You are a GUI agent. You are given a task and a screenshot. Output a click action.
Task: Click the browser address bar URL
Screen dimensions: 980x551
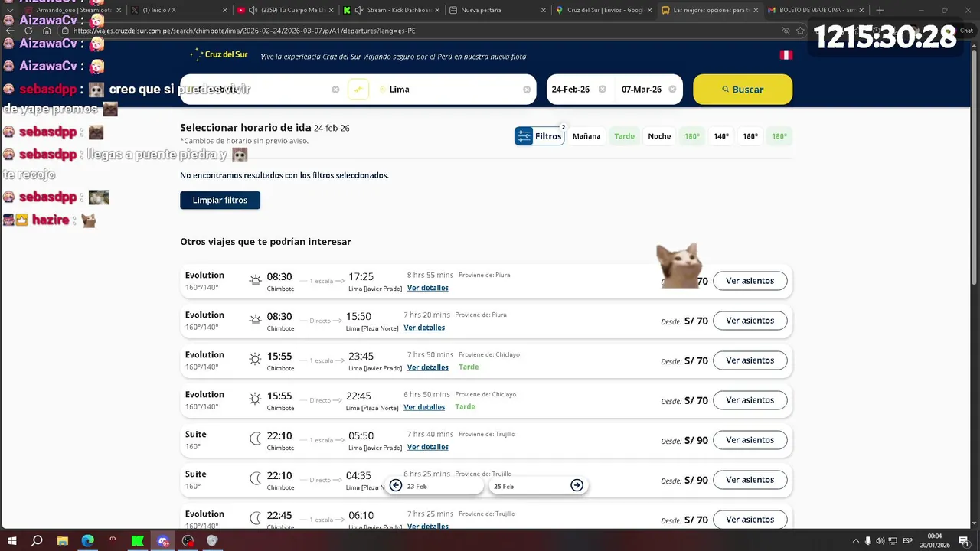point(245,31)
